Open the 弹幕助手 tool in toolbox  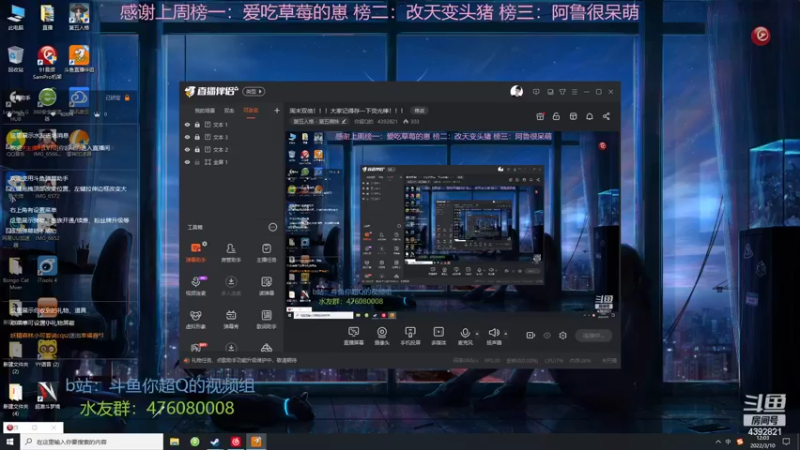(195, 253)
